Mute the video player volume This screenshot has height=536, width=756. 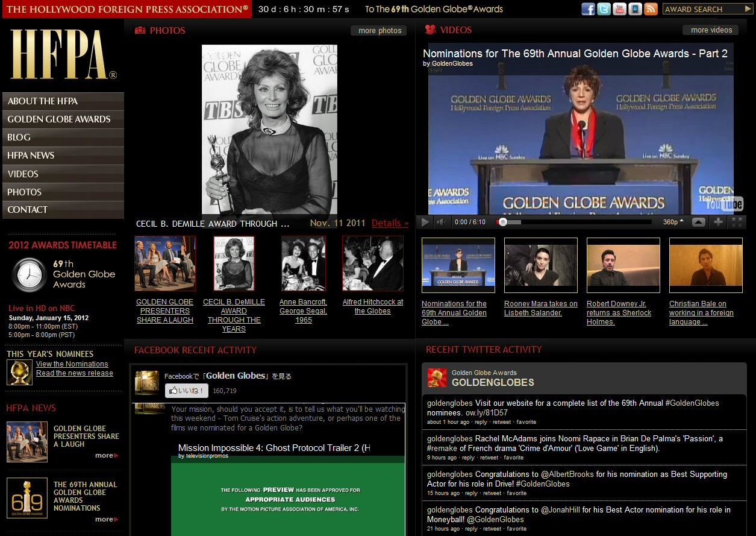(441, 222)
